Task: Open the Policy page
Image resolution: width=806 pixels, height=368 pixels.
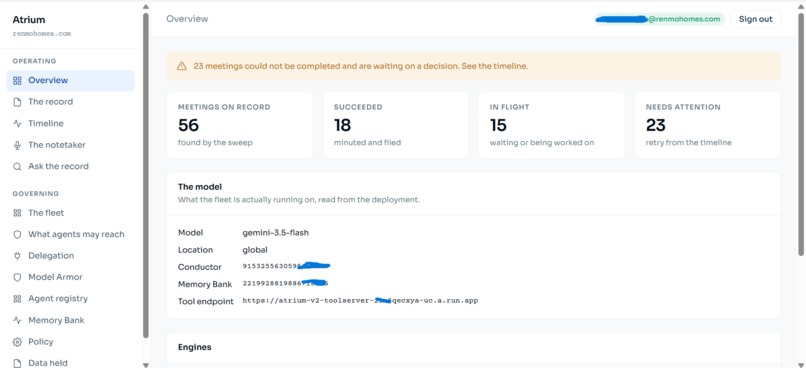Action: (70, 342)
